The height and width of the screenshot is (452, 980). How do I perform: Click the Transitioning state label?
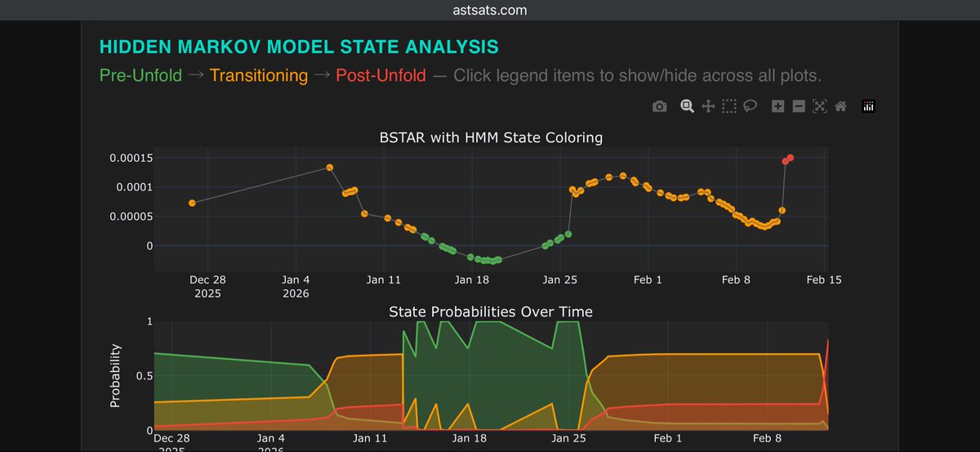pos(259,76)
